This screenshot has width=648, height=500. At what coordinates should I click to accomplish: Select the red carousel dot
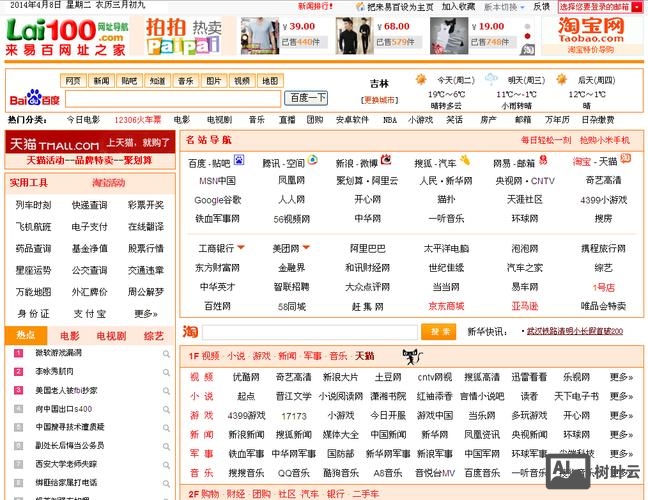click(527, 36)
